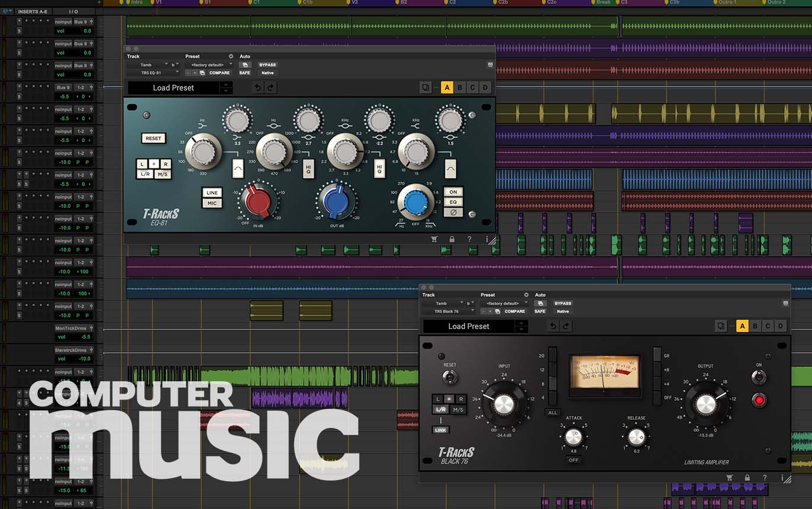Screen dimensions: 812x509
Task: Open the factory default preset dropdown in EQ-81
Action: (x=208, y=65)
